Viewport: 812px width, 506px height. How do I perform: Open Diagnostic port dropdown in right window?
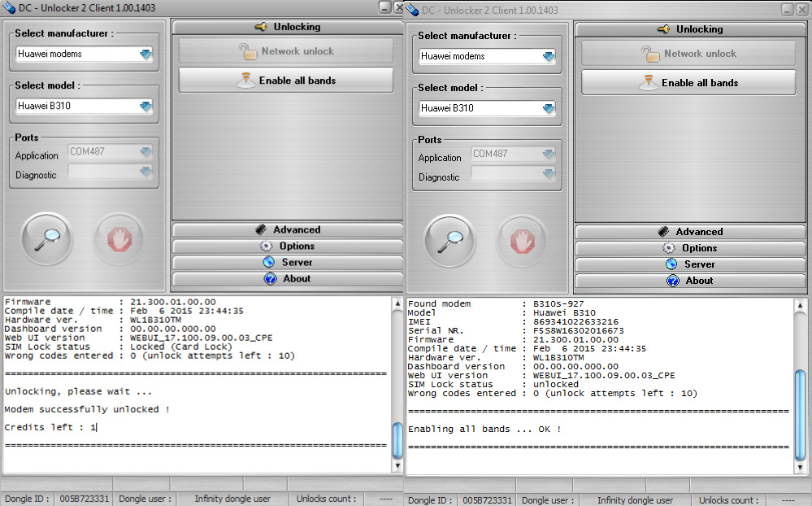(549, 173)
